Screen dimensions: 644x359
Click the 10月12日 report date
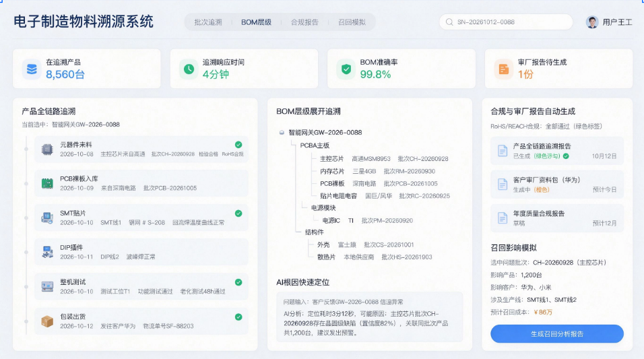604,156
